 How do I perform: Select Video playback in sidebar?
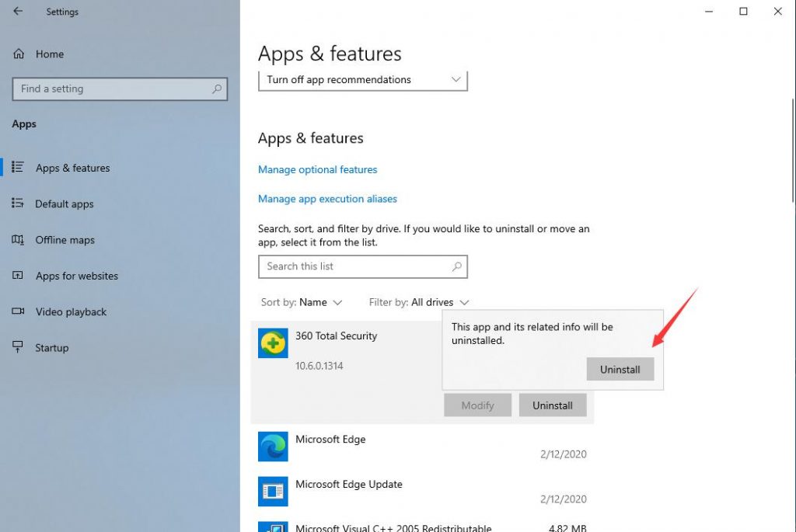coord(71,312)
